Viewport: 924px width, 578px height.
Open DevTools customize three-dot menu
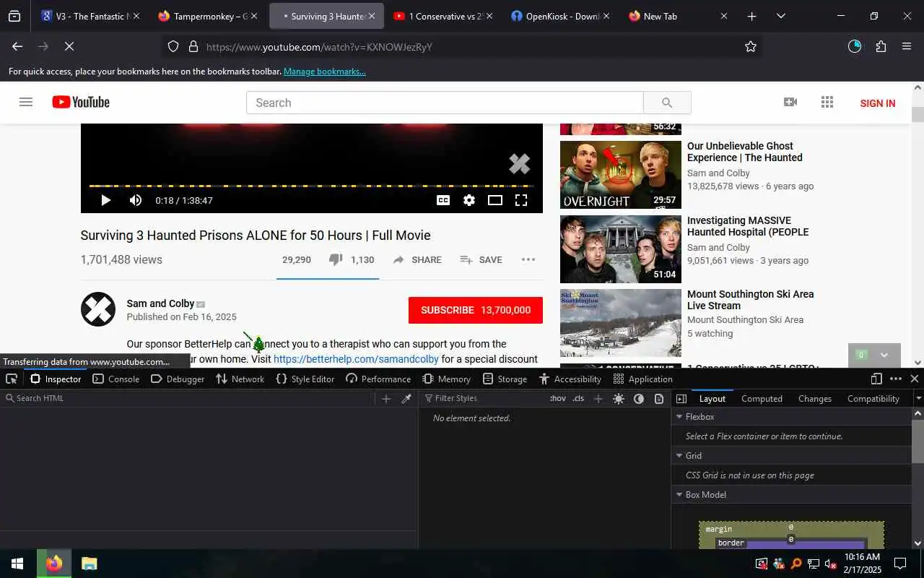pos(896,379)
